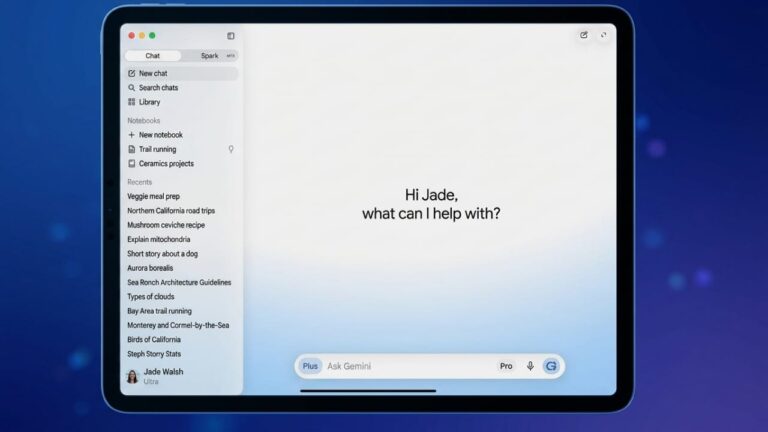Click the green fullscreen window button

pyautogui.click(x=152, y=36)
